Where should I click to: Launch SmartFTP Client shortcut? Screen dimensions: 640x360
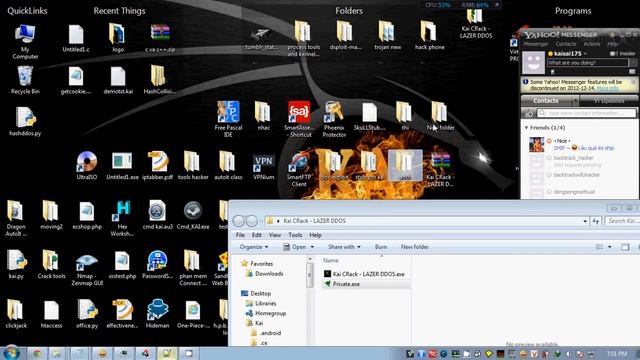pyautogui.click(x=299, y=169)
